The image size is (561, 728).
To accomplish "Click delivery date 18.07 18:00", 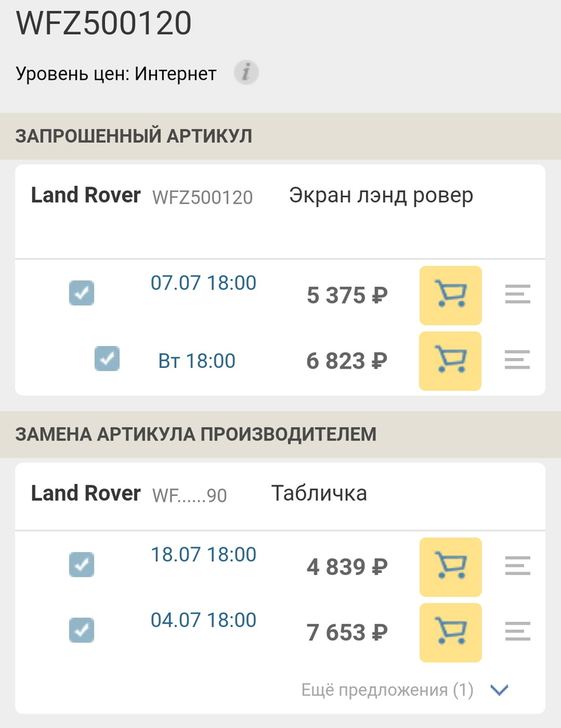I will coord(203,554).
